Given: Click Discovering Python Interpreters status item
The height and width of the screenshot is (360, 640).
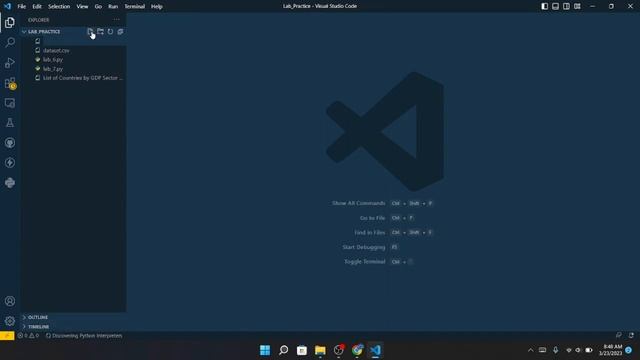Looking at the screenshot, I should pyautogui.click(x=84, y=336).
